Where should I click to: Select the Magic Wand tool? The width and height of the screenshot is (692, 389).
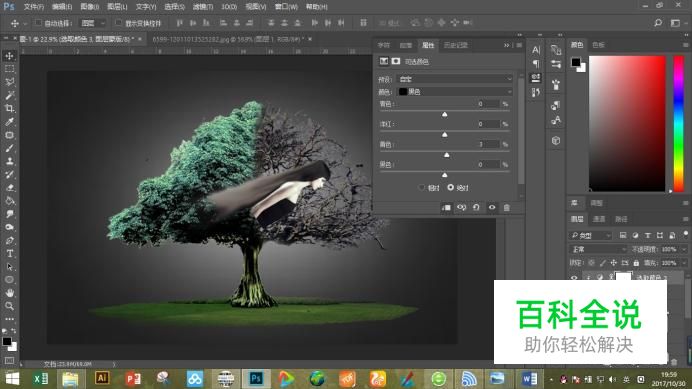pos(9,95)
